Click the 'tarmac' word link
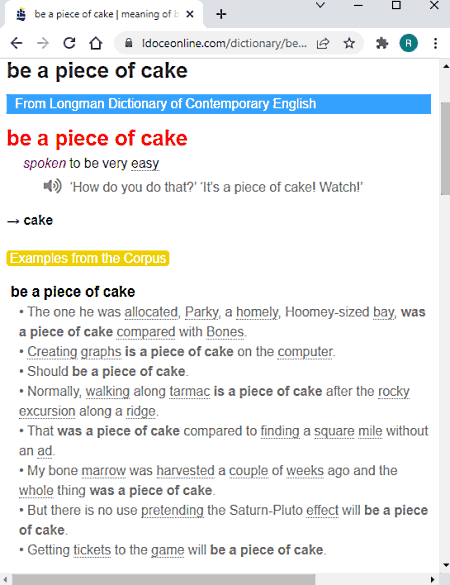The image size is (450, 585). tap(190, 391)
